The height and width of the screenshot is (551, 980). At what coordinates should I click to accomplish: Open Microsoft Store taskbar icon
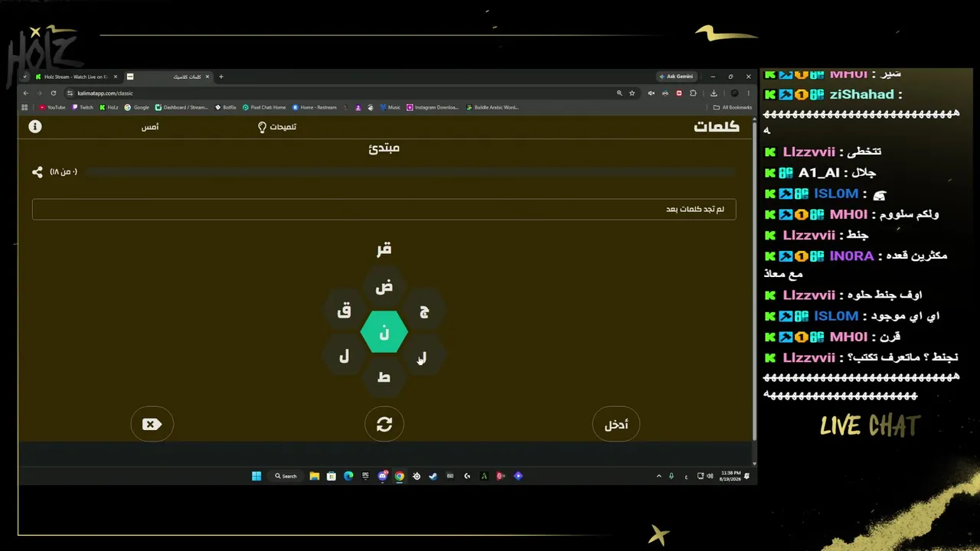click(x=331, y=476)
